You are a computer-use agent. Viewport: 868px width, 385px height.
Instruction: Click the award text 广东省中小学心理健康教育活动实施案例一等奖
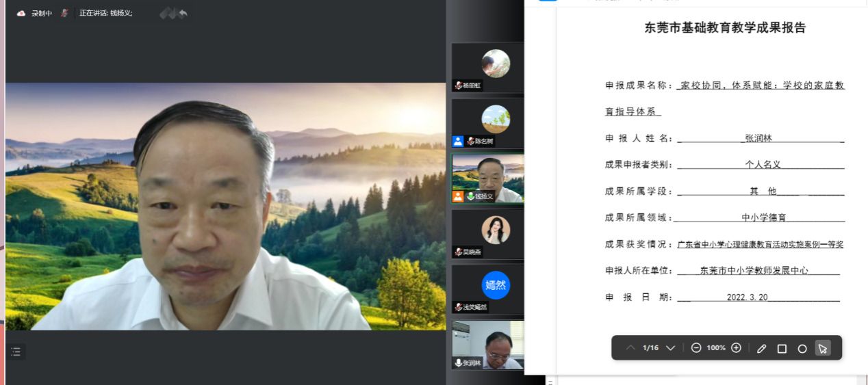click(761, 245)
